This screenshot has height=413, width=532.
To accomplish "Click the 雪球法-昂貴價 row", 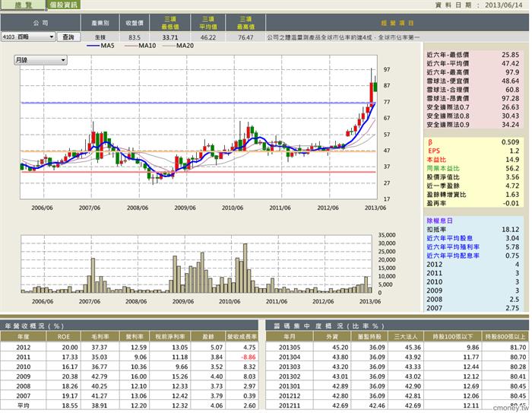I will (473, 98).
